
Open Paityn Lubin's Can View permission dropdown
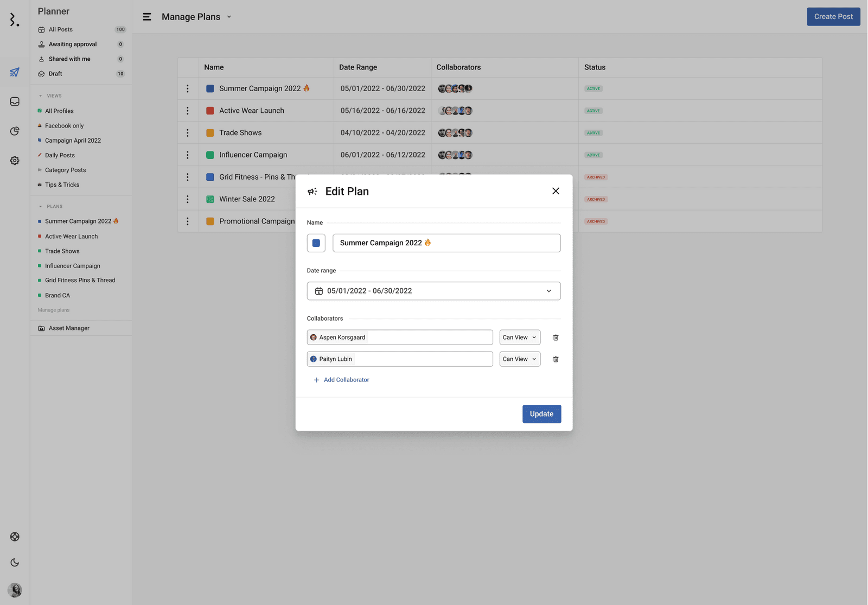point(519,359)
